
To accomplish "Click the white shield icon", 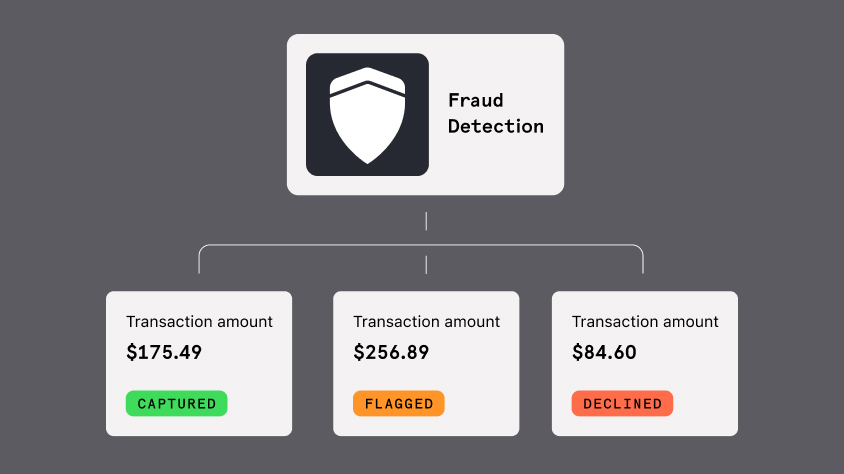I will click(367, 115).
